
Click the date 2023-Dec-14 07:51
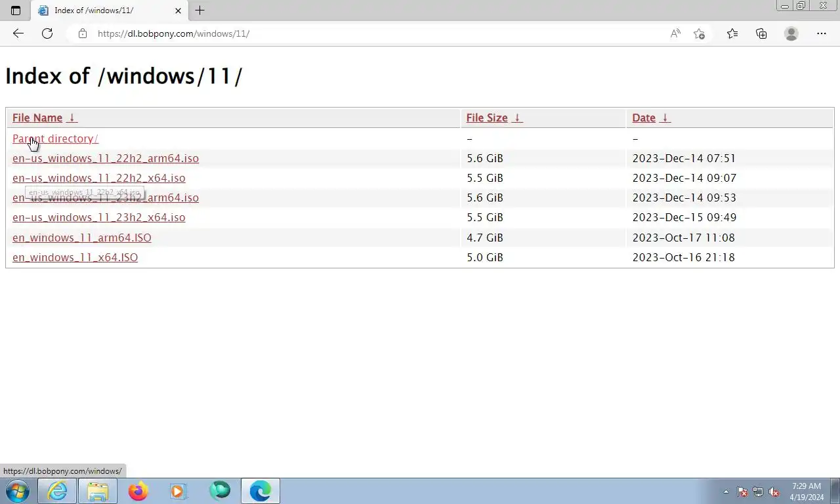click(x=684, y=158)
